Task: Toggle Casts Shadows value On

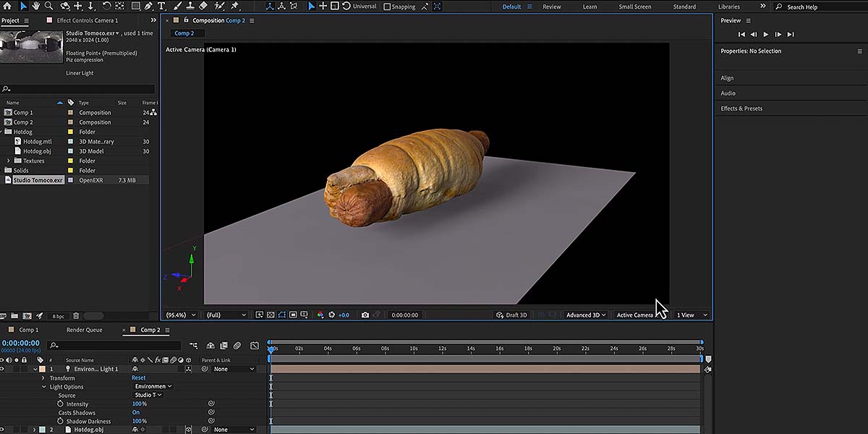Action: [135, 412]
